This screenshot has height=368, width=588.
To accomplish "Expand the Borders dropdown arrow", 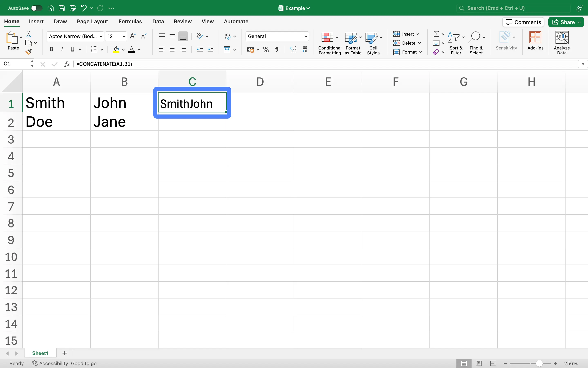I will click(x=102, y=50).
